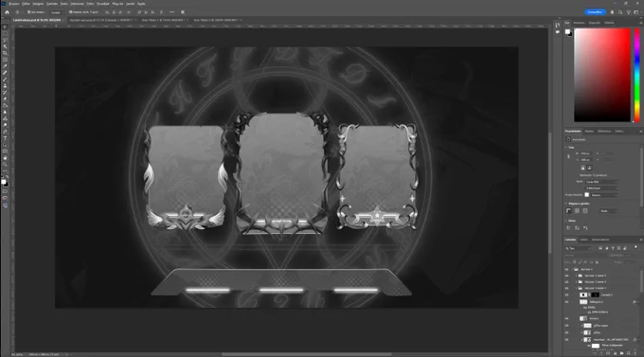Toggle Mostrar contr. transf. checkbox
Viewport: 644px width, 357px height.
(71, 12)
